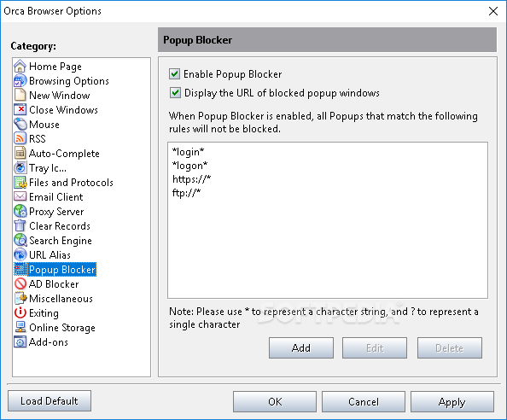Select the Close Windows red X icon
507x420 pixels.
tap(20, 109)
